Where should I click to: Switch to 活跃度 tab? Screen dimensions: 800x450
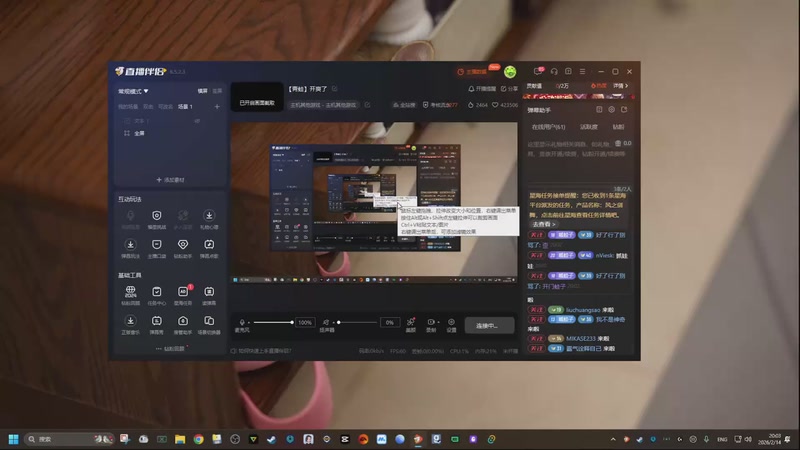pyautogui.click(x=589, y=127)
